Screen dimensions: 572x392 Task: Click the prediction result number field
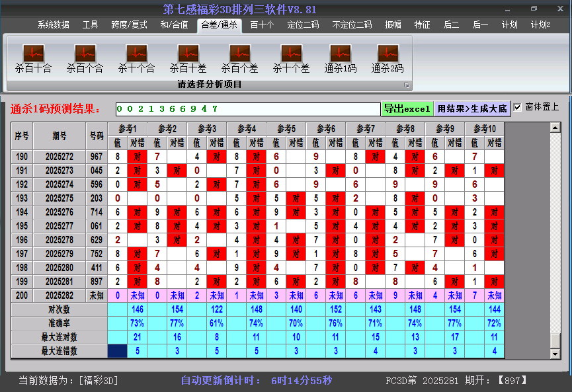(247, 108)
